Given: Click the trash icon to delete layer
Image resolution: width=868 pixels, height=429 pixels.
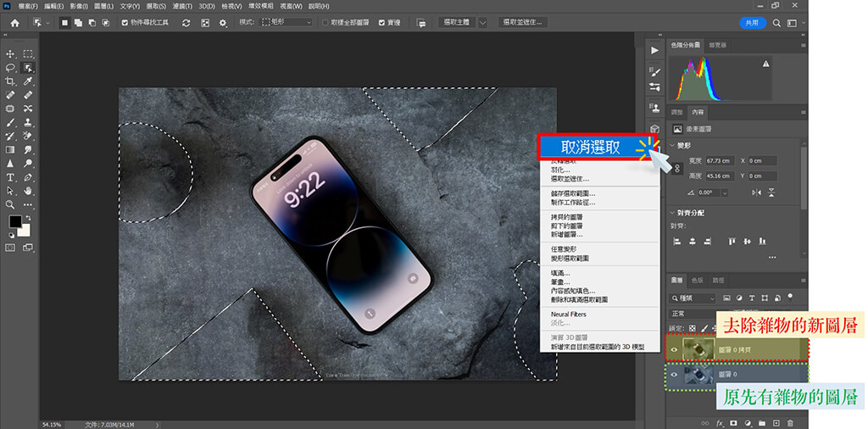Looking at the screenshot, I should pyautogui.click(x=790, y=421).
